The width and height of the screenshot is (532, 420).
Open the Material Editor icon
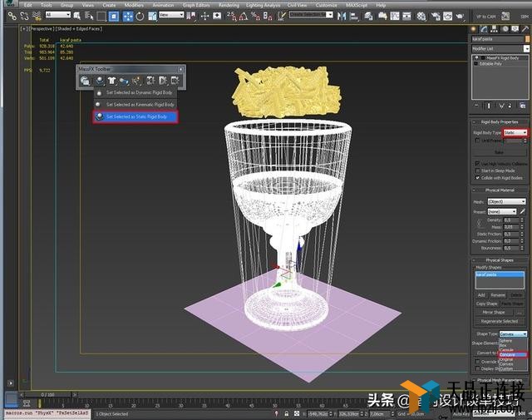[421, 16]
